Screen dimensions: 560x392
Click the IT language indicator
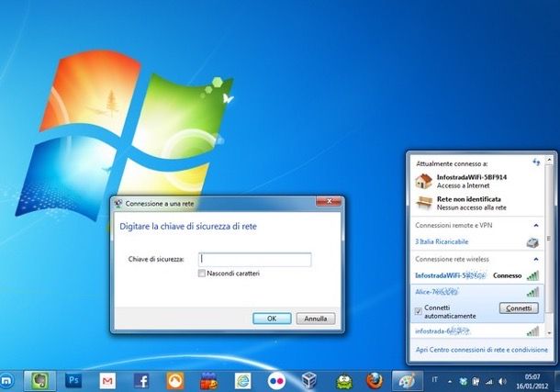[x=434, y=379]
